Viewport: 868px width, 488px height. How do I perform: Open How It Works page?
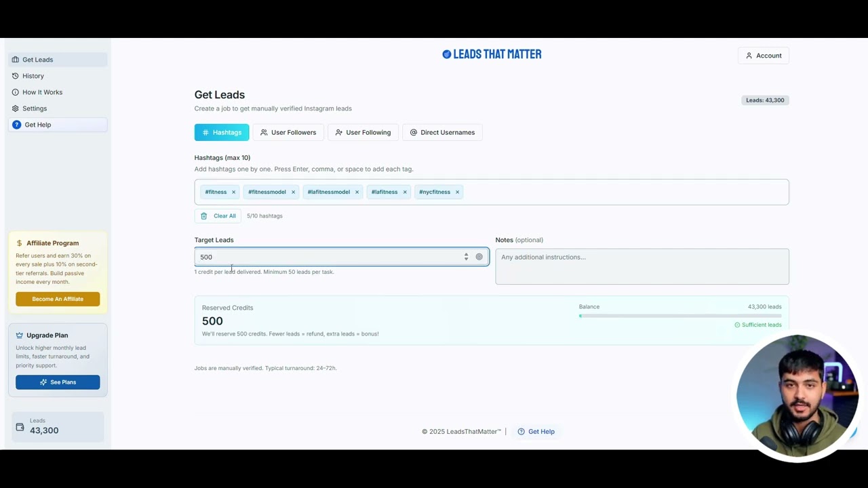click(x=58, y=92)
